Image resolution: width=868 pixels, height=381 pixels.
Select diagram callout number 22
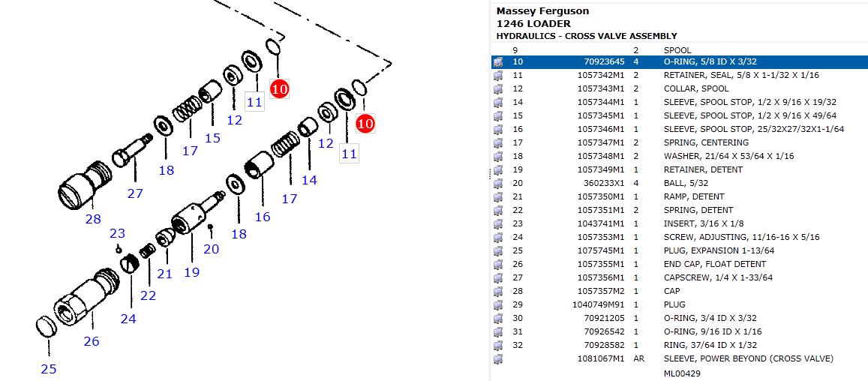[148, 295]
